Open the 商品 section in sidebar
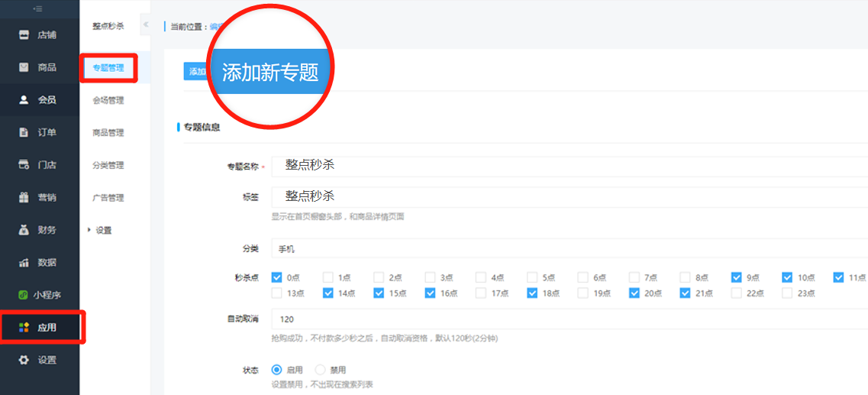868x395 pixels. 40,67
